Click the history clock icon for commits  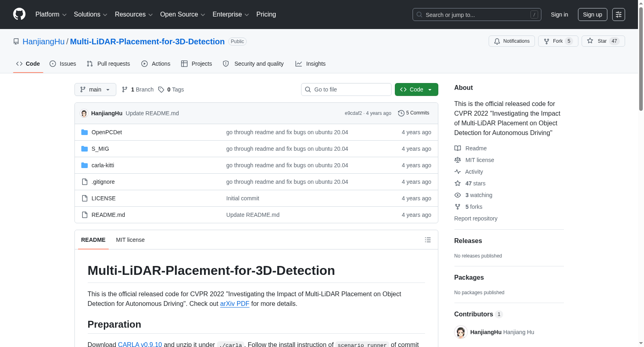401,113
